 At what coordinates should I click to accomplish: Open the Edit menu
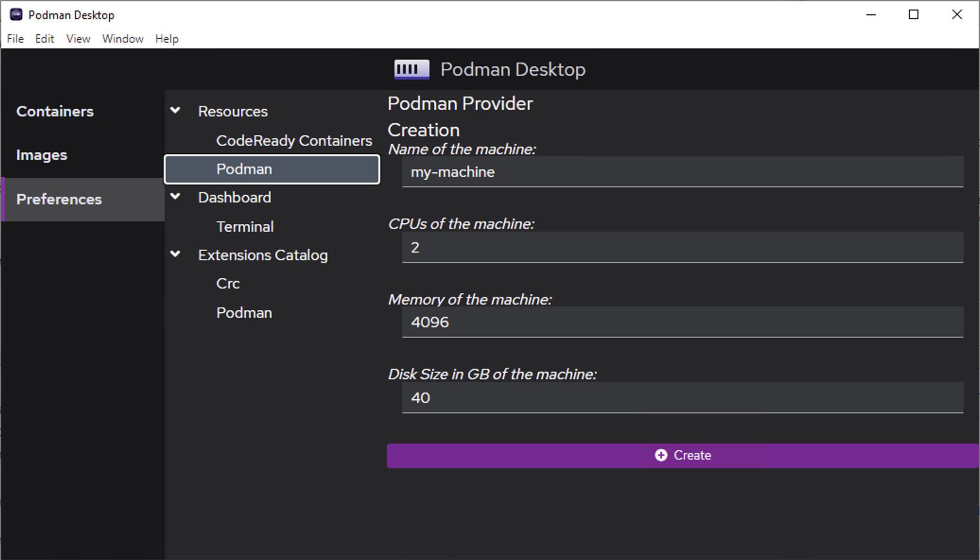44,39
